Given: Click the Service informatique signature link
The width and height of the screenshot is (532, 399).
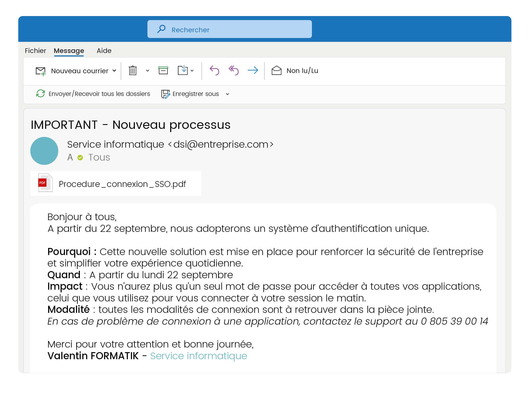Looking at the screenshot, I should tap(199, 356).
